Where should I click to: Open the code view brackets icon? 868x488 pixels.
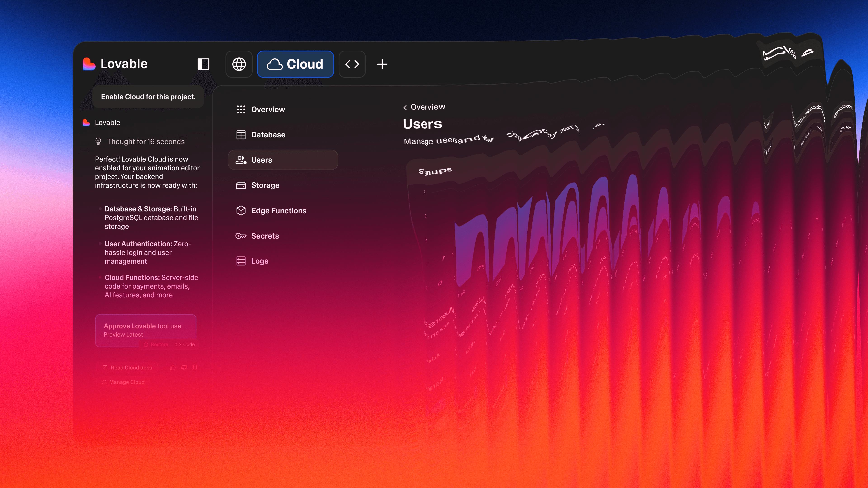[x=352, y=64]
